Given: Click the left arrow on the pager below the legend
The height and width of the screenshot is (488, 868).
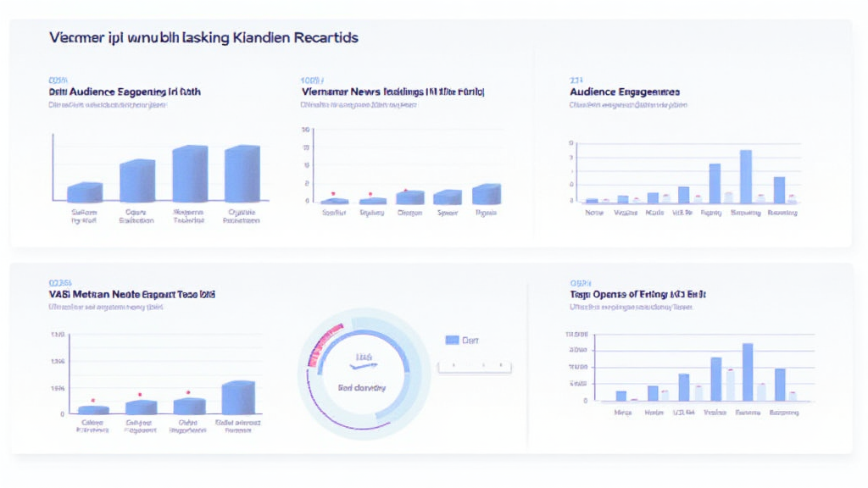Looking at the screenshot, I should (x=453, y=367).
